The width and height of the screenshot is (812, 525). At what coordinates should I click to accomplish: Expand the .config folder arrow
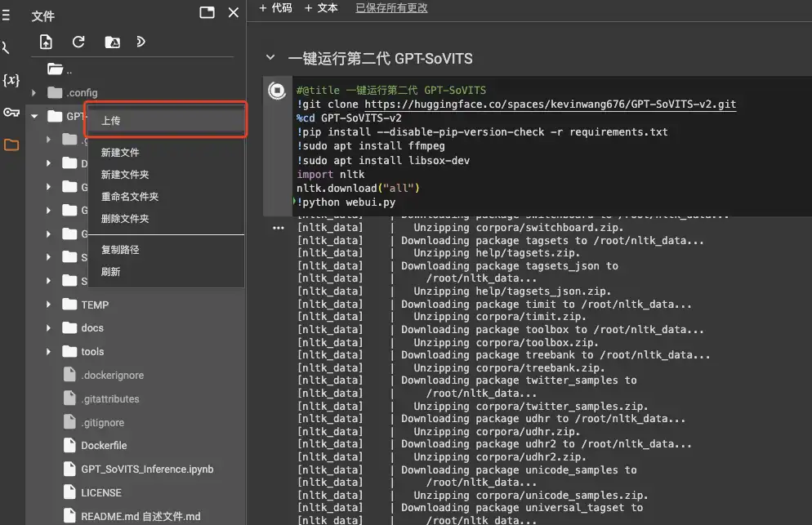click(x=33, y=93)
